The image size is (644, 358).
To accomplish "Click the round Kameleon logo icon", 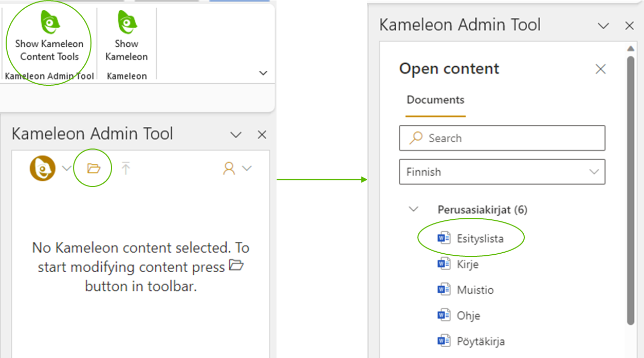I will point(42,168).
